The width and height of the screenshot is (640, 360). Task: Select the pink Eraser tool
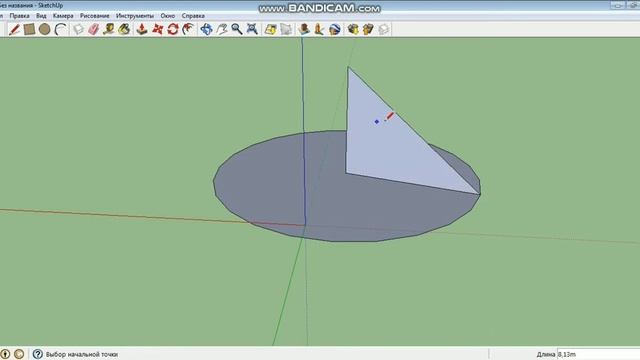(x=93, y=29)
